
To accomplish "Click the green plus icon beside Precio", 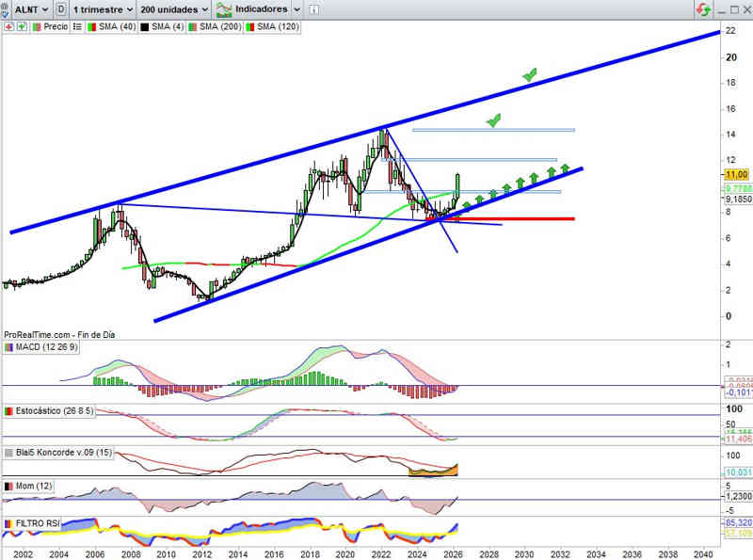I will click(22, 27).
